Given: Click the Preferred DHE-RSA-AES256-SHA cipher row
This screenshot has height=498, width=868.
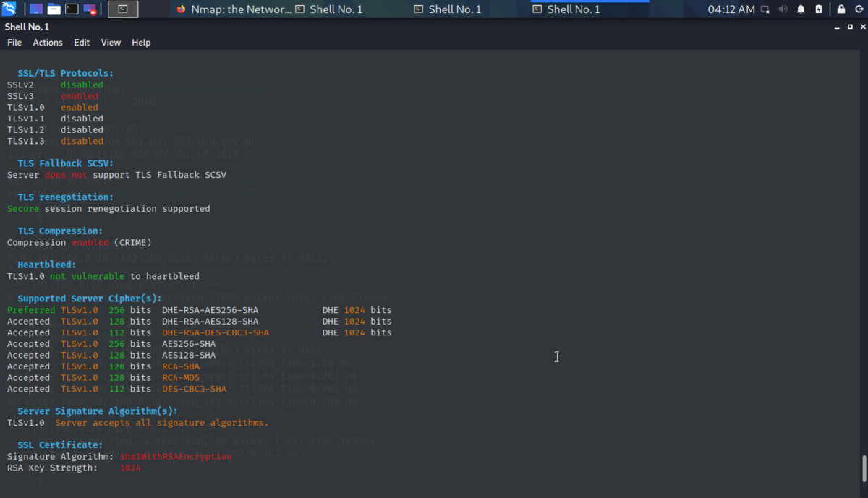Looking at the screenshot, I should [200, 310].
